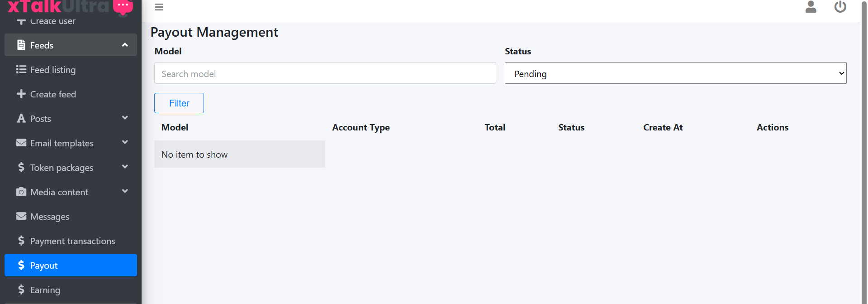Select the Payout sidebar item
868x304 pixels.
click(71, 265)
